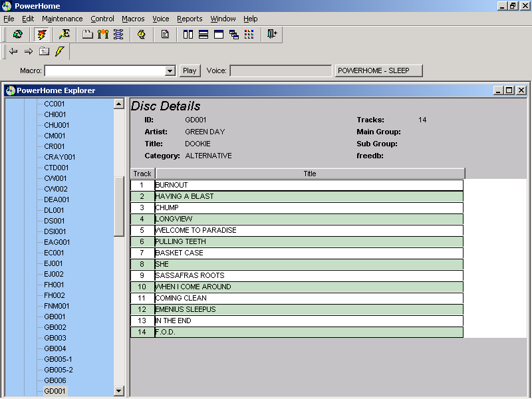Click the yellow lightning bolt in second toolbar row

point(59,51)
